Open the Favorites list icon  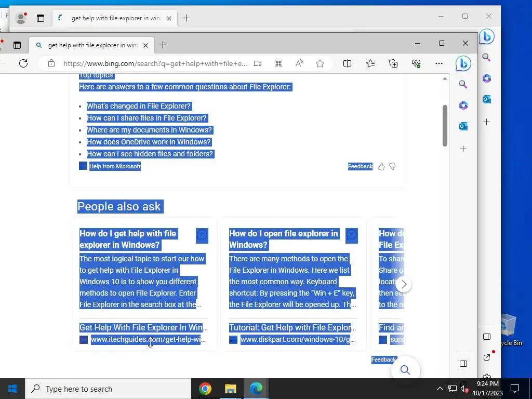coord(370,63)
